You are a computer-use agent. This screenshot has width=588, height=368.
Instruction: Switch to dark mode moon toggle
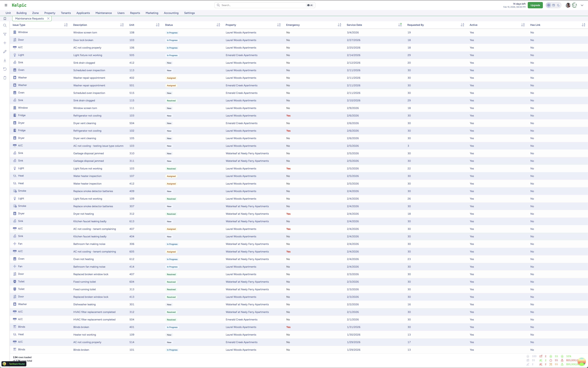[559, 5]
